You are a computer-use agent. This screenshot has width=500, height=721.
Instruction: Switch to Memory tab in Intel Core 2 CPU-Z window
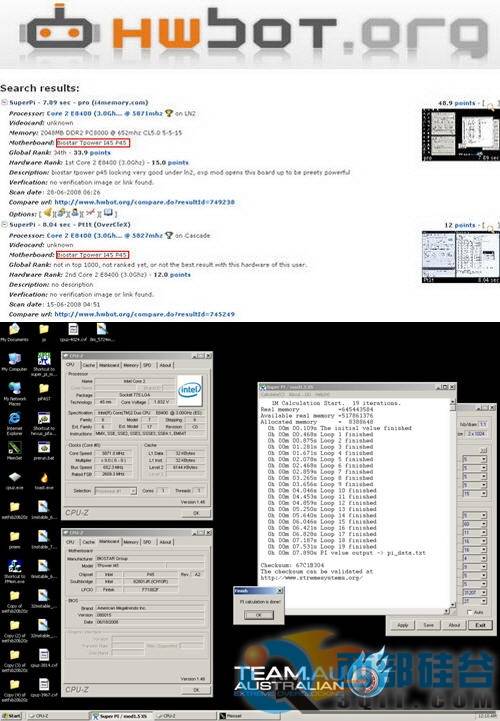pos(131,365)
